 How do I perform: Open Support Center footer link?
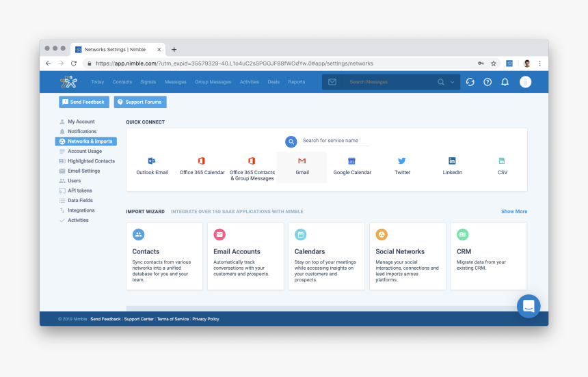139,319
